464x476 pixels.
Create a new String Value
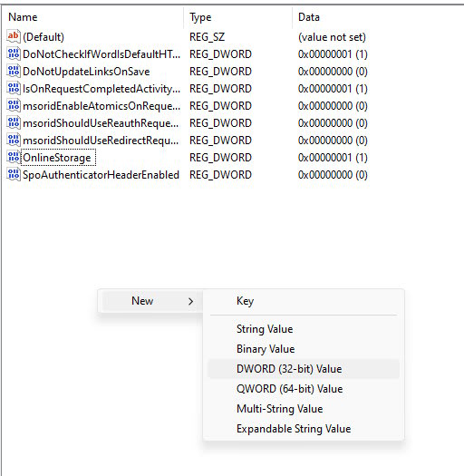pyautogui.click(x=304, y=329)
